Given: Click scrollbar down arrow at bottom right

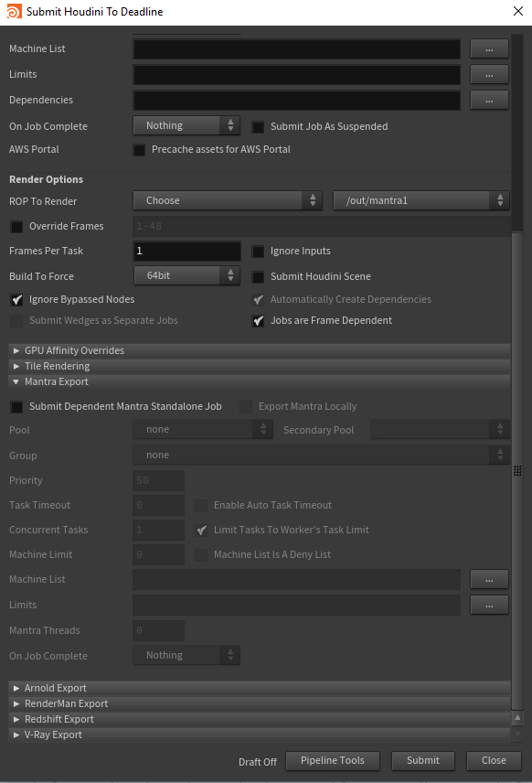Looking at the screenshot, I should (517, 734).
